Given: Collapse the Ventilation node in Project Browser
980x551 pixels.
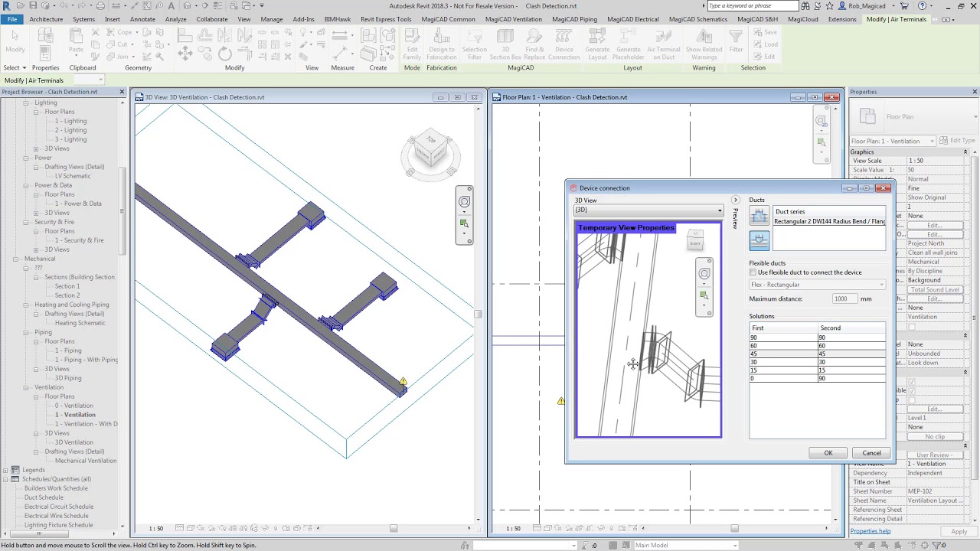Looking at the screenshot, I should coord(25,387).
